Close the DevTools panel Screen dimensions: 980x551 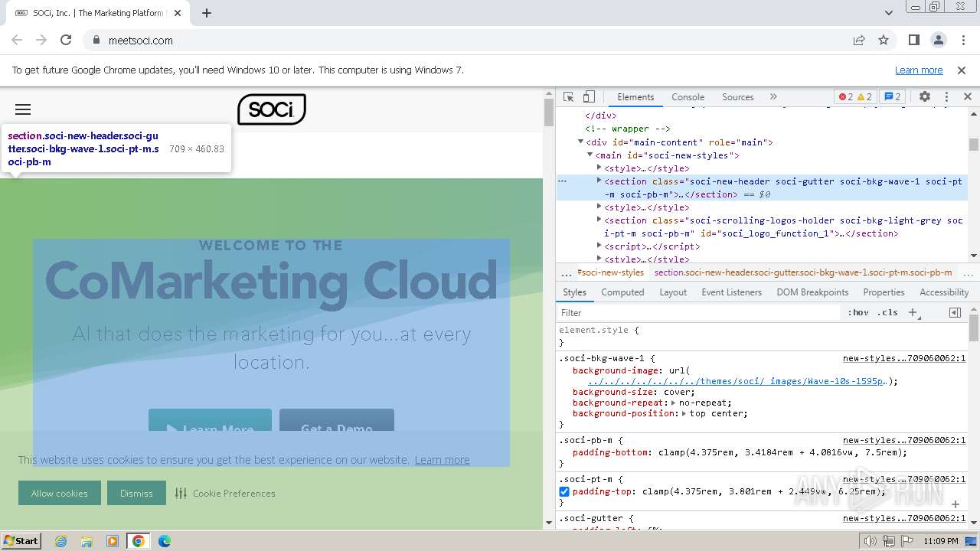[x=968, y=96]
